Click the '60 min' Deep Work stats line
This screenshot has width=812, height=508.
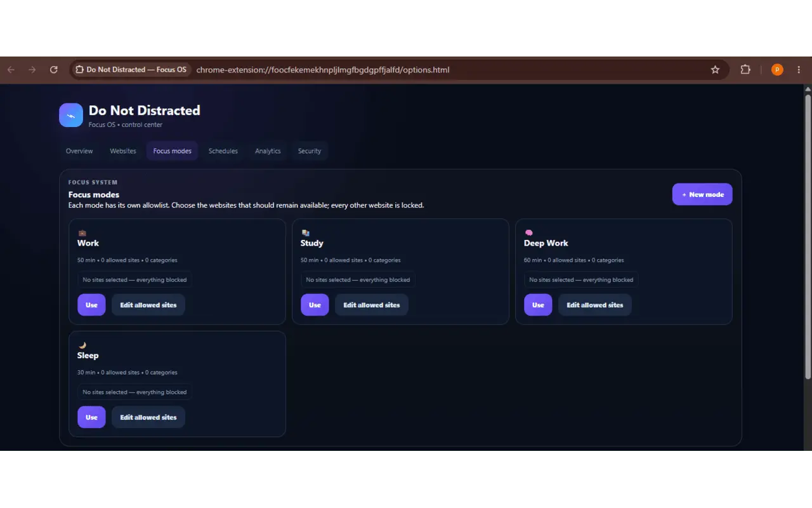pyautogui.click(x=574, y=260)
